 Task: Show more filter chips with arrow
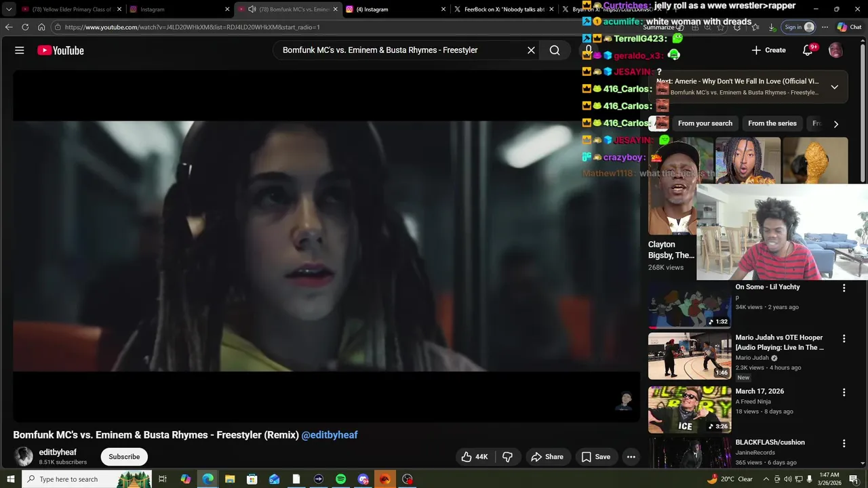pos(835,124)
